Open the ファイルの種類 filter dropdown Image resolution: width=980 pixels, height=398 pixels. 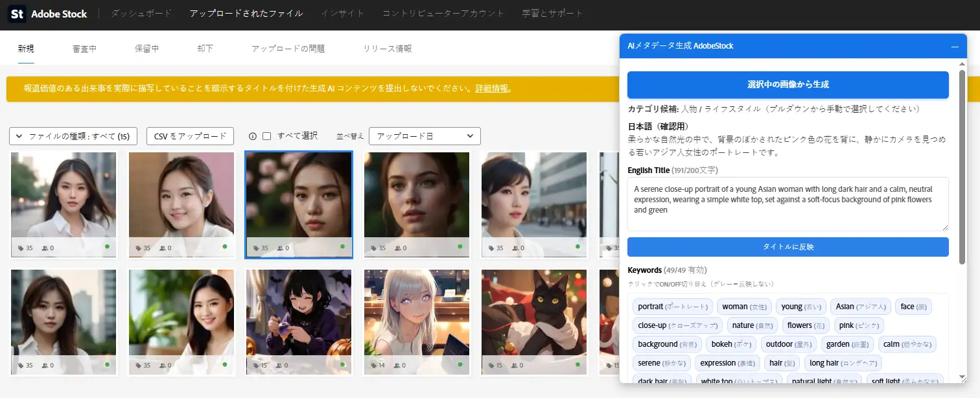coord(73,136)
